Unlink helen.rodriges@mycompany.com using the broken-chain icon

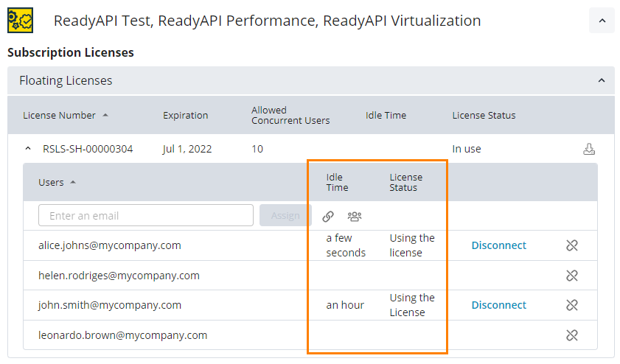coord(571,276)
